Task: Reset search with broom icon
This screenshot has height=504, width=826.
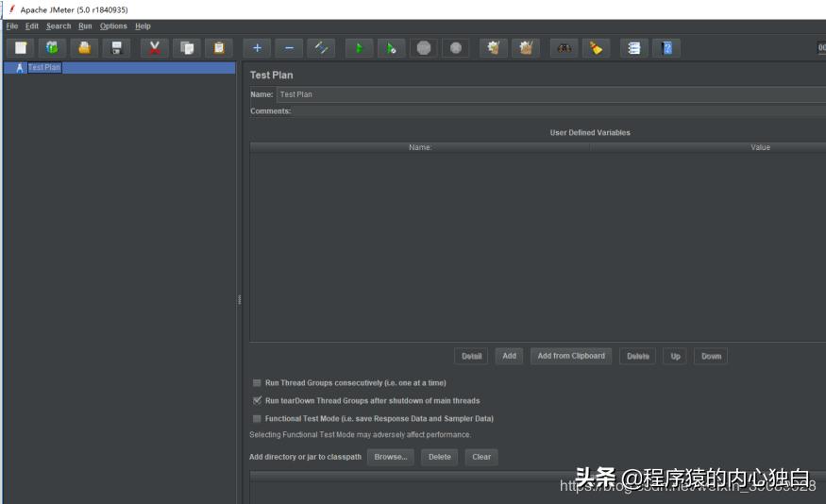Action: (596, 48)
